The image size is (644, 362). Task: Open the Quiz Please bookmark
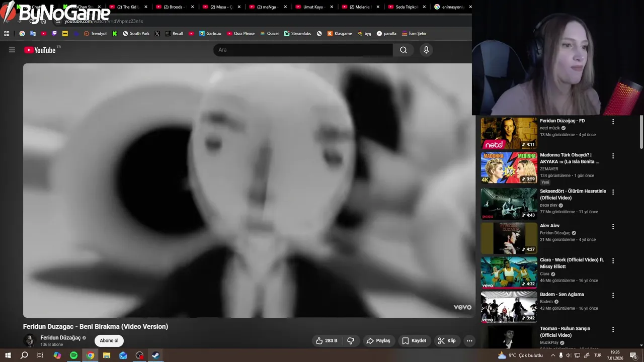240,34
